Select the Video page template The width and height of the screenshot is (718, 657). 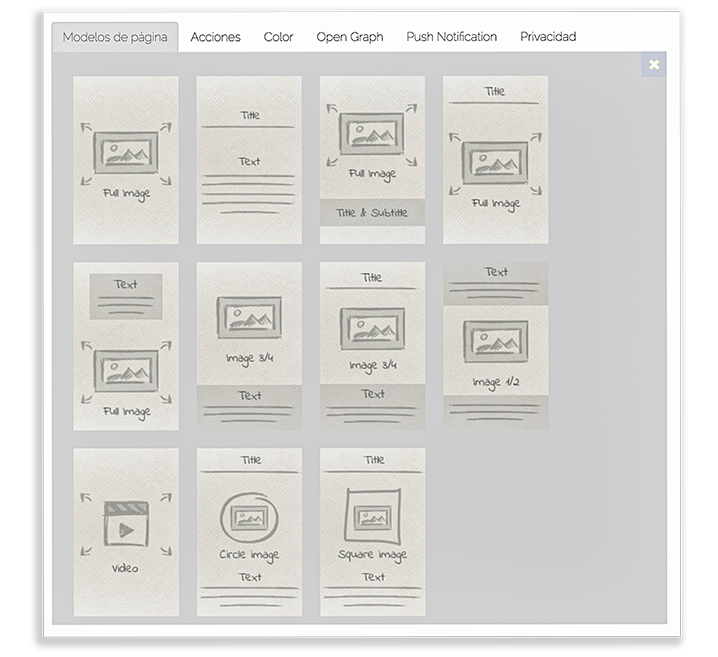coord(126,532)
